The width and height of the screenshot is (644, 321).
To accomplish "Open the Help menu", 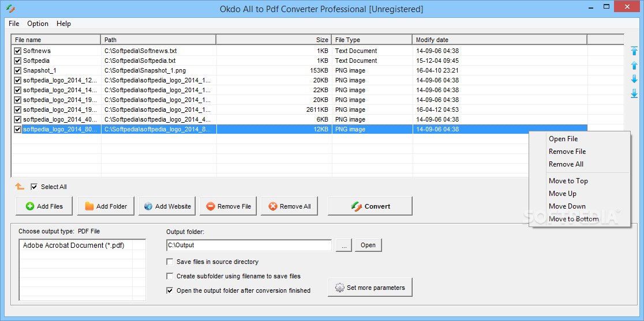I will (63, 24).
